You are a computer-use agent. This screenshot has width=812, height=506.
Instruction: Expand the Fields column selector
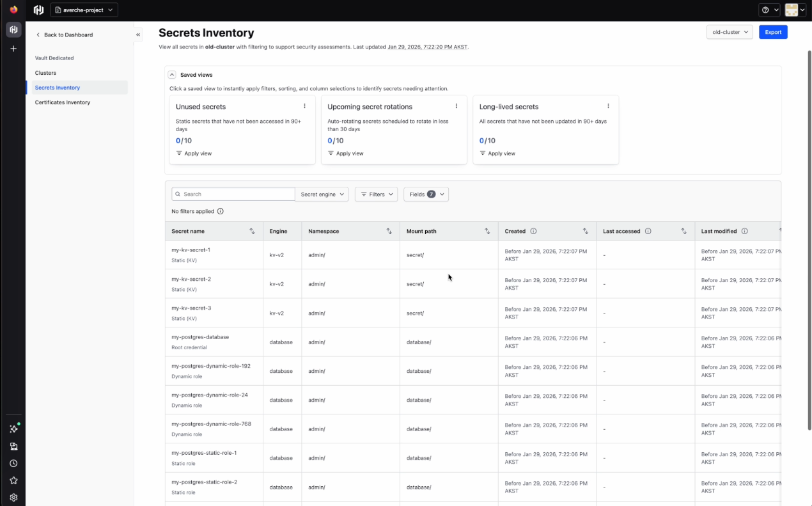[x=426, y=194]
